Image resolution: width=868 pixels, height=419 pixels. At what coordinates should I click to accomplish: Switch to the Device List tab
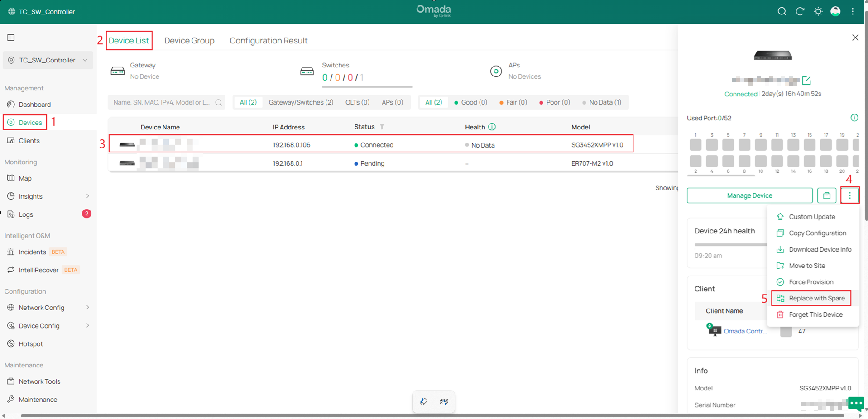click(129, 41)
